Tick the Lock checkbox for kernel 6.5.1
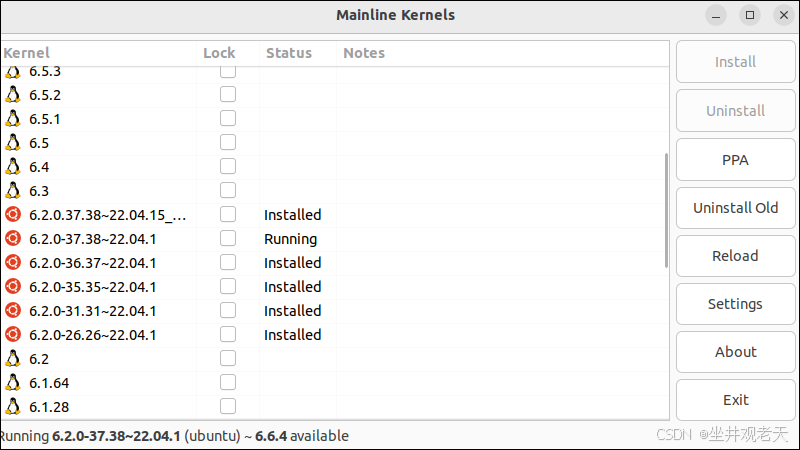Viewport: 800px width, 450px height. click(228, 119)
